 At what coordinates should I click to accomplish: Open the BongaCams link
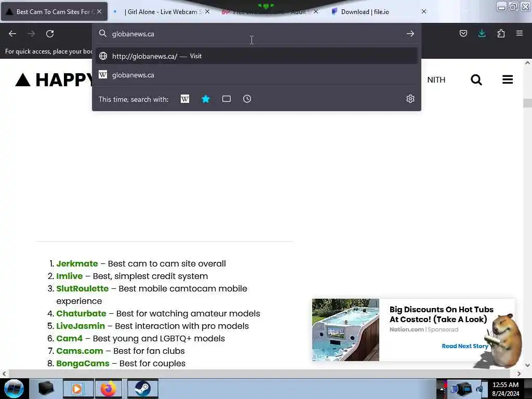pyautogui.click(x=83, y=363)
